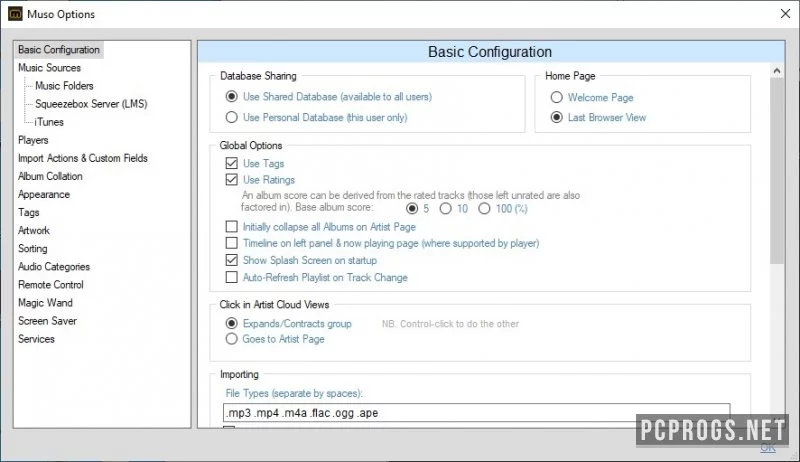Open Audio Categories settings
Screen dimensions: 800x462
pos(54,267)
